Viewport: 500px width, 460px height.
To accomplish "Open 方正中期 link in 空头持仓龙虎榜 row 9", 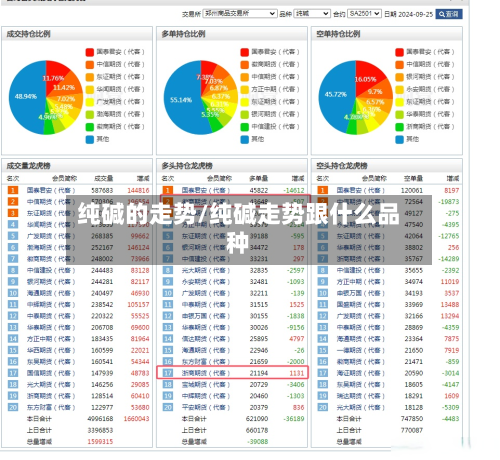I will tap(361, 282).
